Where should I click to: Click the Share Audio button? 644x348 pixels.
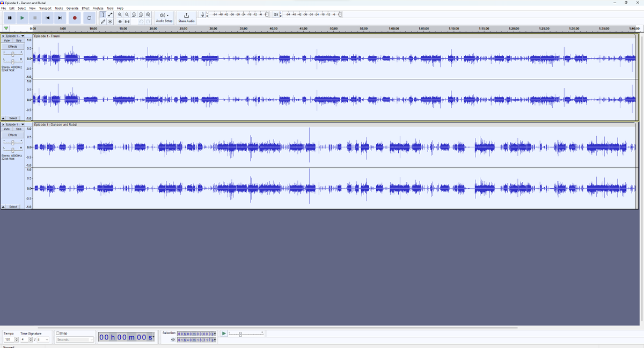click(186, 18)
